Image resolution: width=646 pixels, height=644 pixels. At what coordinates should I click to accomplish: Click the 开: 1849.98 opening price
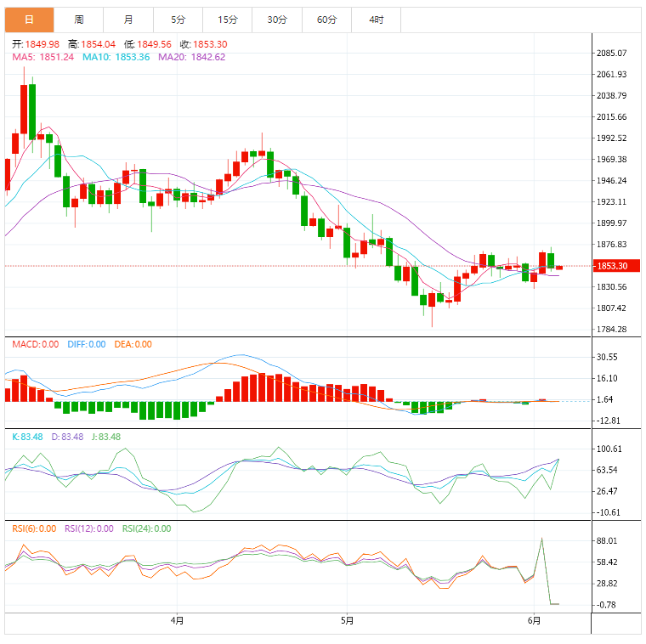tap(36, 44)
